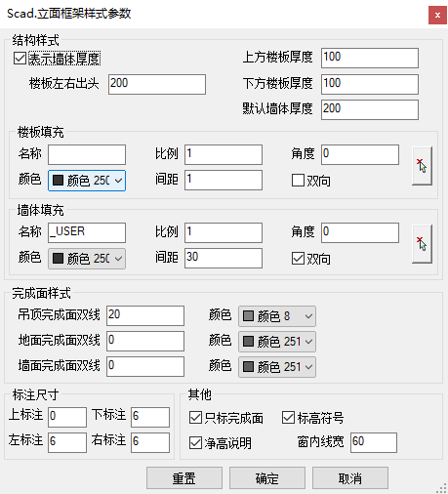Open the 墙体填充 颜色 250 dropdown

tap(87, 259)
